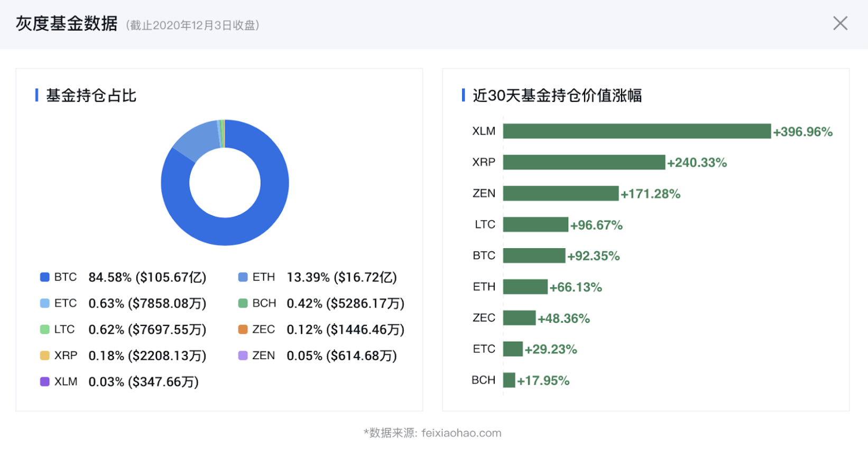Select the ZEN +171.28% bar

coord(560,193)
